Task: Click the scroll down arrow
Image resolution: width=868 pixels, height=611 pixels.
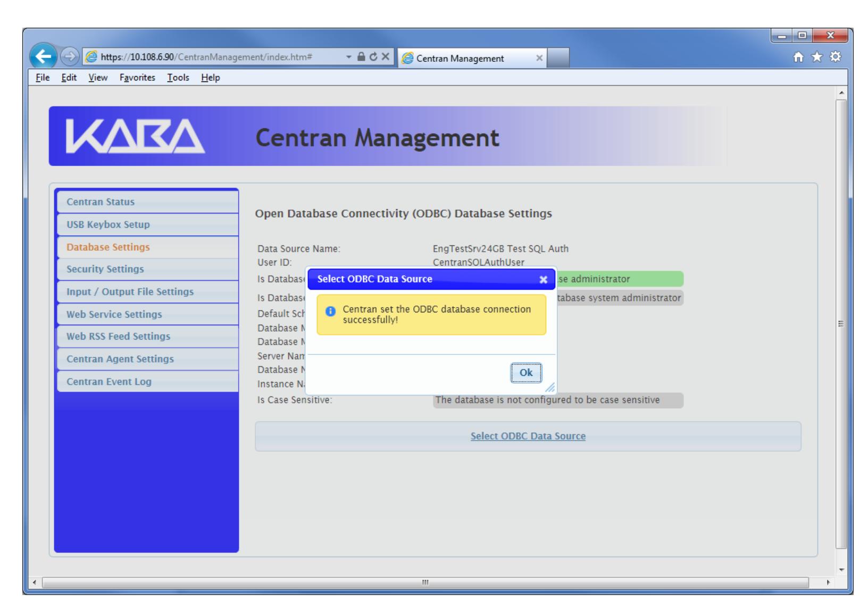Action: 841,569
